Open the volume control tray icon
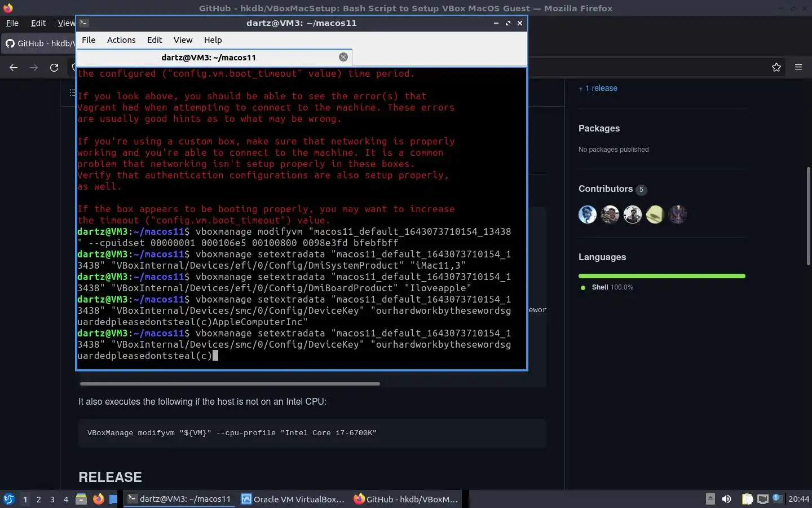Screen dimensions: 812x508 [727, 499]
